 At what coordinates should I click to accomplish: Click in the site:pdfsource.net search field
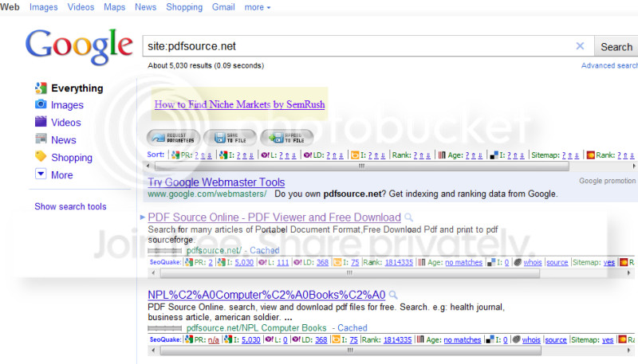pyautogui.click(x=358, y=46)
